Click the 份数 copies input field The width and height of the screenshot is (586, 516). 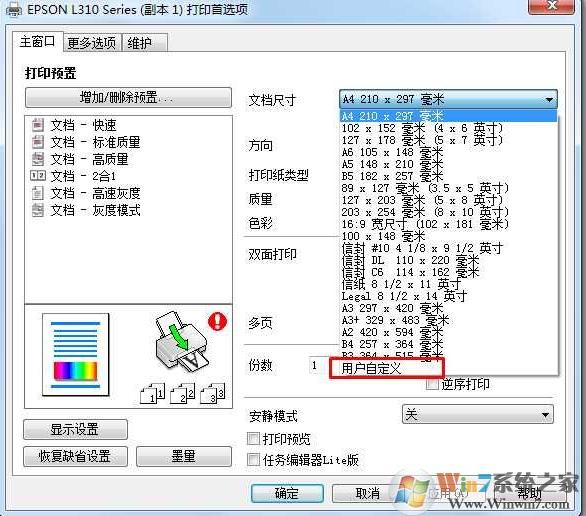pyautogui.click(x=318, y=365)
